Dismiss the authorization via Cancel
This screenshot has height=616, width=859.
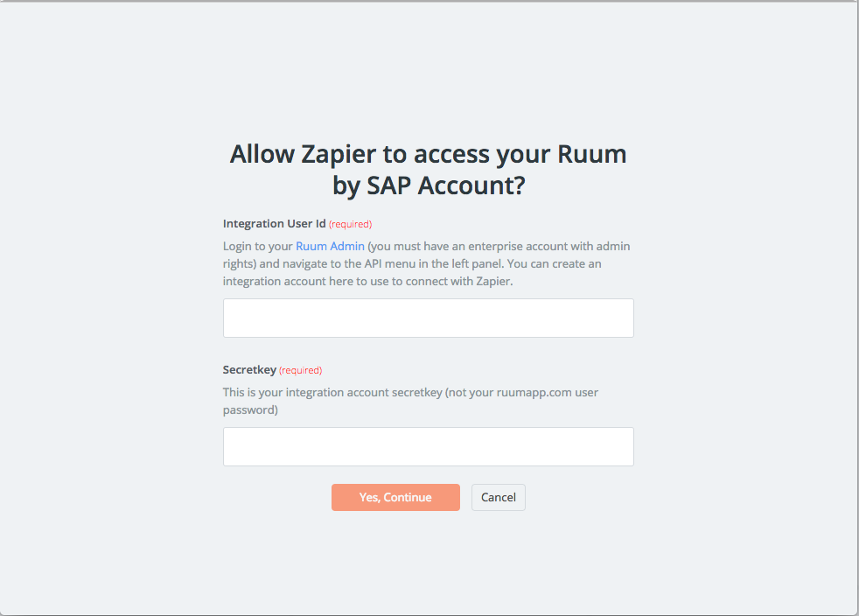(x=498, y=497)
